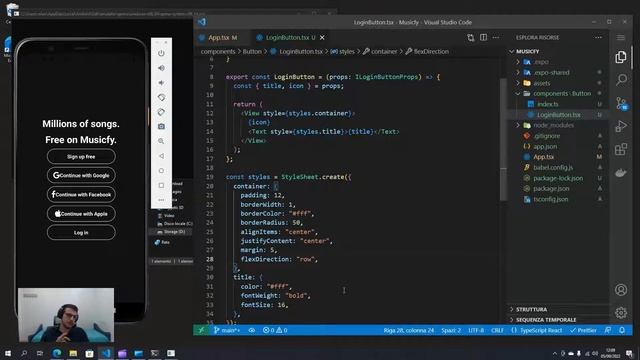Click the open changes icon in editor toolbar
This screenshot has width=640, height=360.
(471, 38)
